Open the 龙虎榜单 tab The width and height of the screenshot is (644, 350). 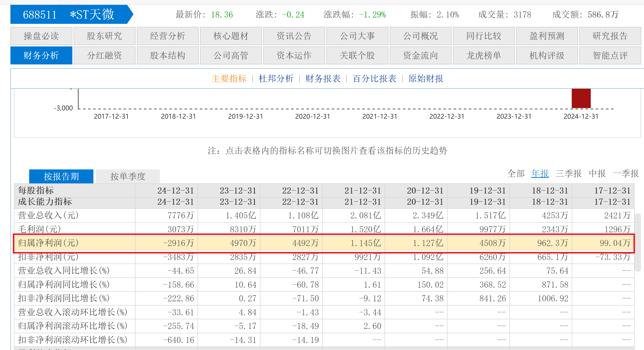(484, 55)
